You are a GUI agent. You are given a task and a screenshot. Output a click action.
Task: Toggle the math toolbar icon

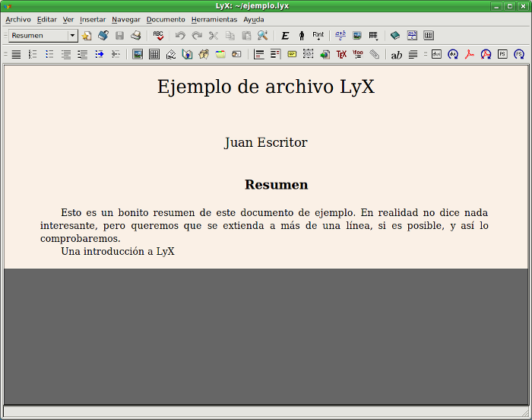point(412,35)
